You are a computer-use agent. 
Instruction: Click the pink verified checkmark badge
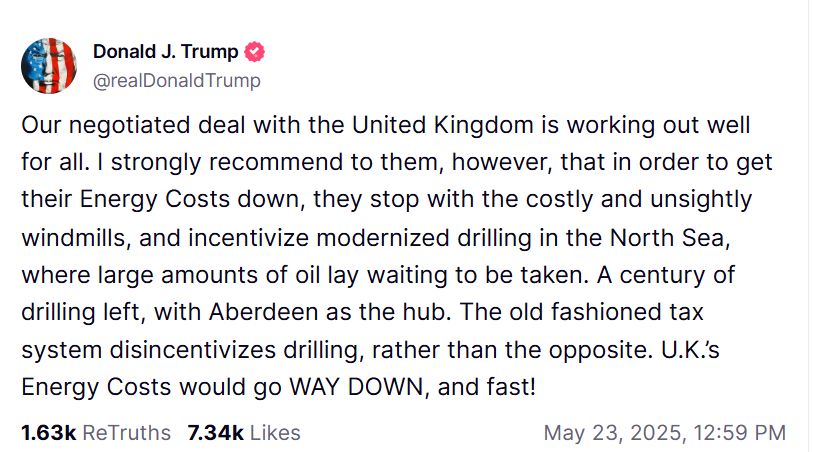coord(254,52)
